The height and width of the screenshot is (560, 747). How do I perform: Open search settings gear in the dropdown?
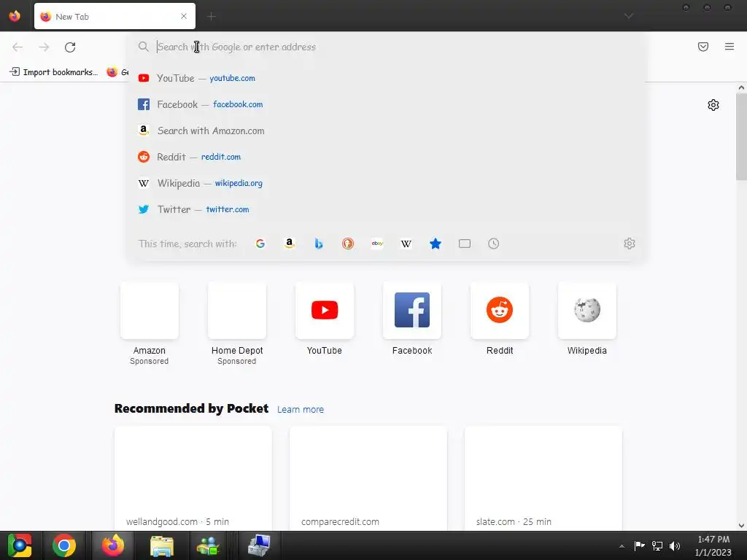630,244
